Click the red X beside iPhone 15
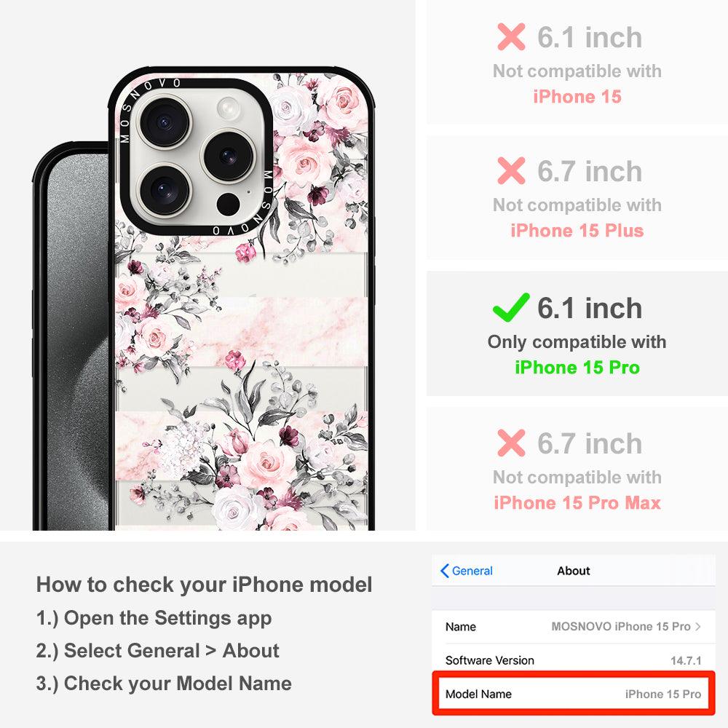728x728 pixels. 511,36
